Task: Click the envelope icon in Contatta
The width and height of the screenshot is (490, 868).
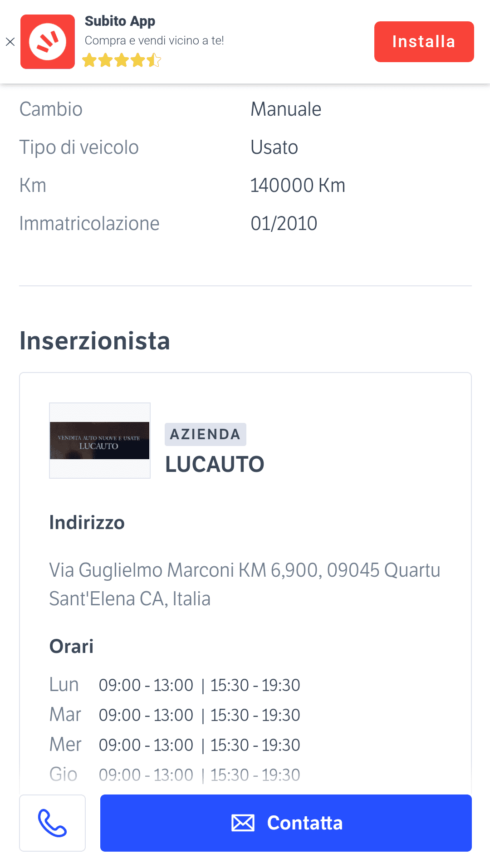Action: [243, 823]
